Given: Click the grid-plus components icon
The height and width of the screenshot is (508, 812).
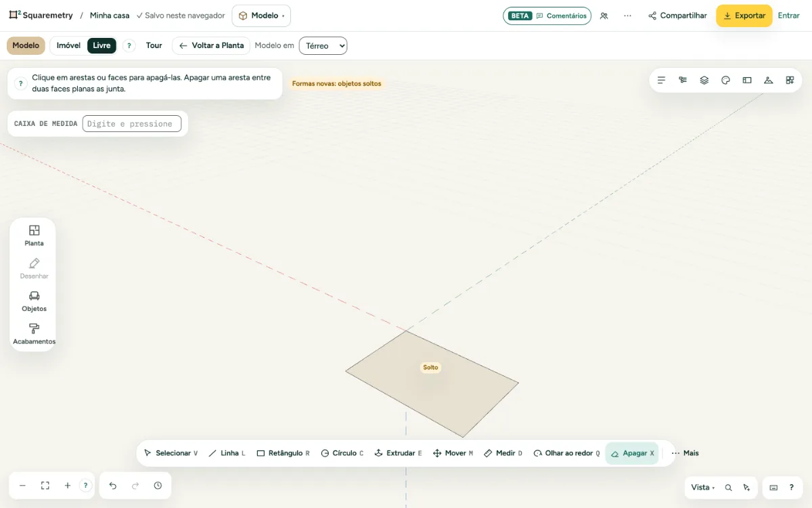Looking at the screenshot, I should [x=790, y=80].
